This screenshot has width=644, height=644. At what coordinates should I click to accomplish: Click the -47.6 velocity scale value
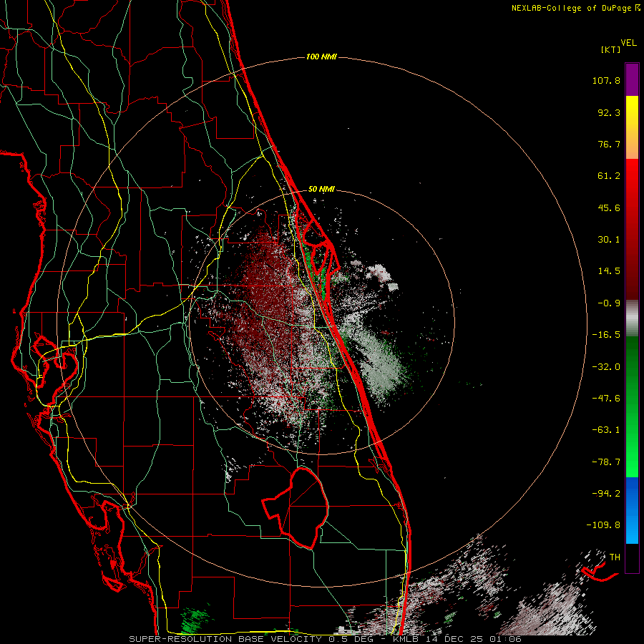point(606,399)
